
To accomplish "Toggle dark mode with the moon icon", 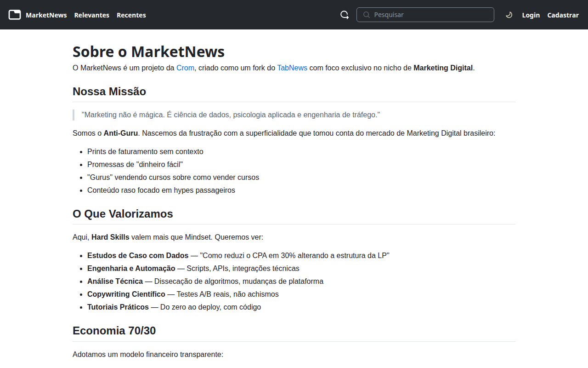I will pyautogui.click(x=509, y=15).
